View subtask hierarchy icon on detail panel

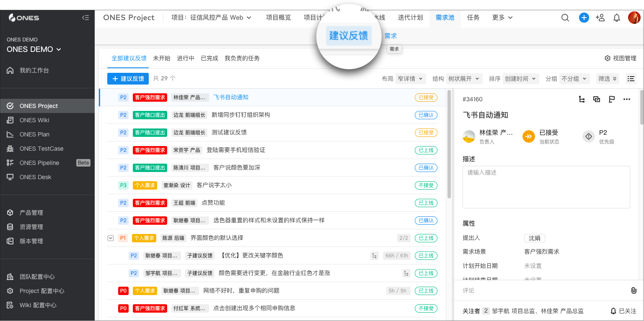point(582,99)
